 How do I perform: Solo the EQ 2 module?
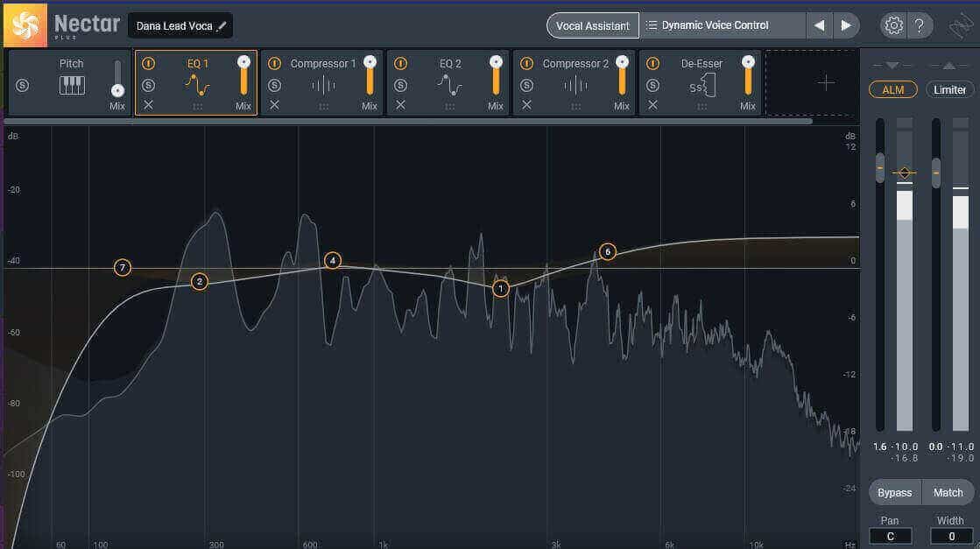tap(400, 85)
